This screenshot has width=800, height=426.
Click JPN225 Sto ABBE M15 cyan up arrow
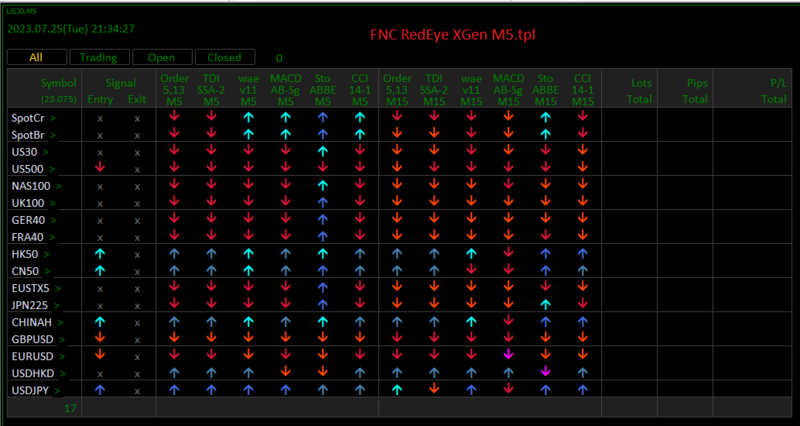click(x=545, y=305)
